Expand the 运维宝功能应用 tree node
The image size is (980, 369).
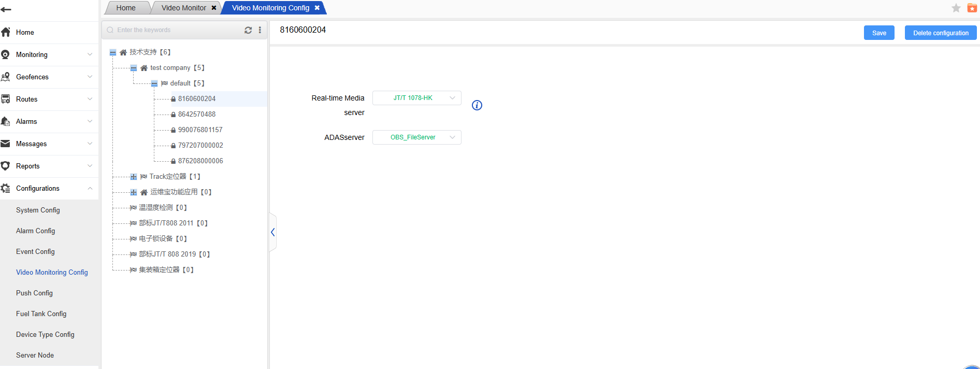[x=134, y=192]
